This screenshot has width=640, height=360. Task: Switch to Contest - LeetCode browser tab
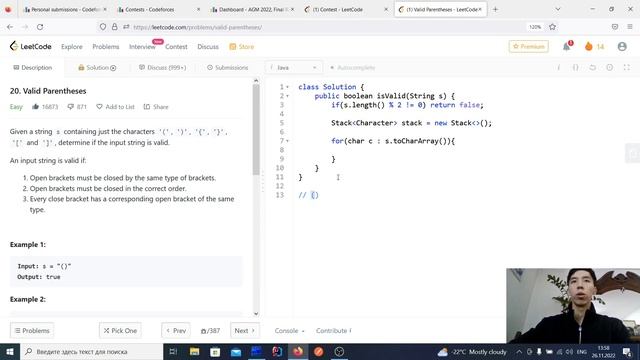coord(346,9)
